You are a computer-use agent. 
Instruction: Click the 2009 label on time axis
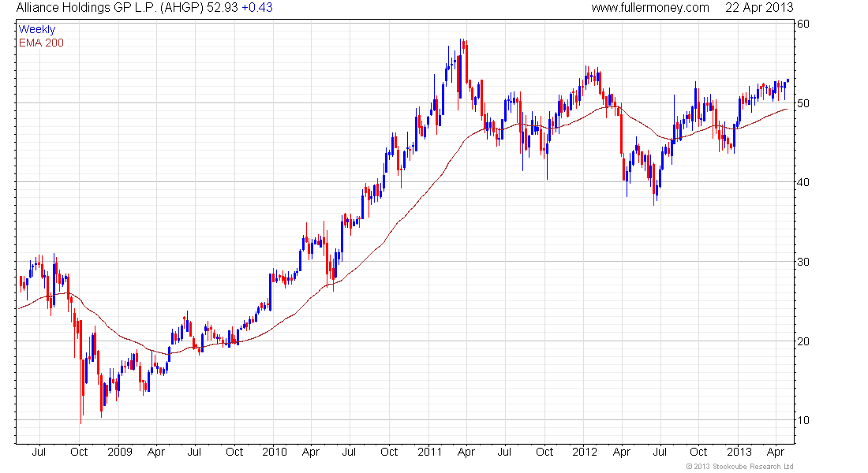(x=120, y=452)
